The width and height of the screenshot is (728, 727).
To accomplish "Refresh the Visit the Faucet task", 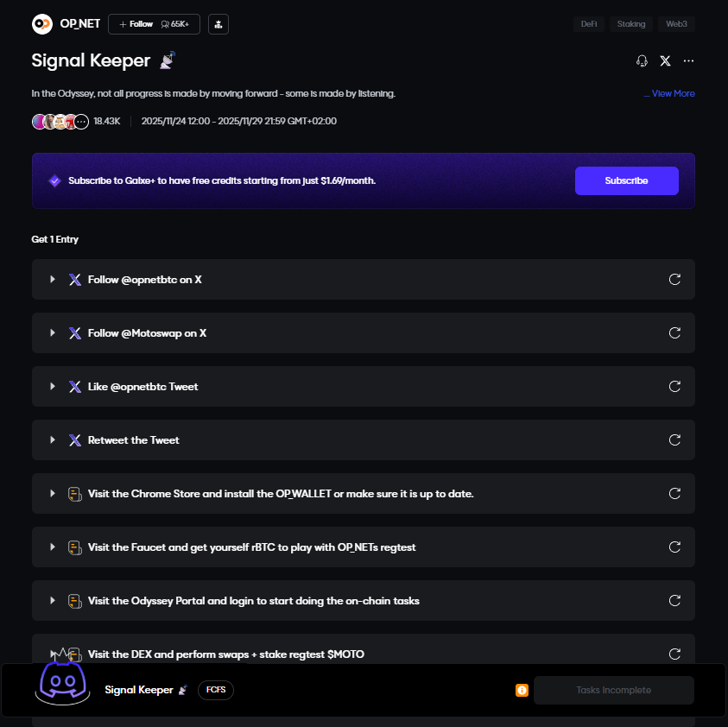I will 675,547.
